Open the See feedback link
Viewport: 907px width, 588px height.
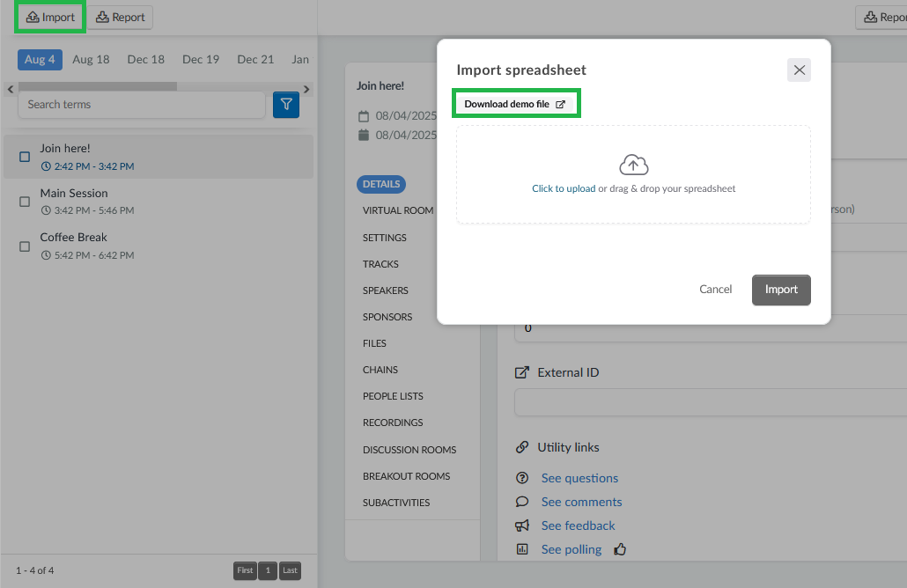(x=578, y=526)
